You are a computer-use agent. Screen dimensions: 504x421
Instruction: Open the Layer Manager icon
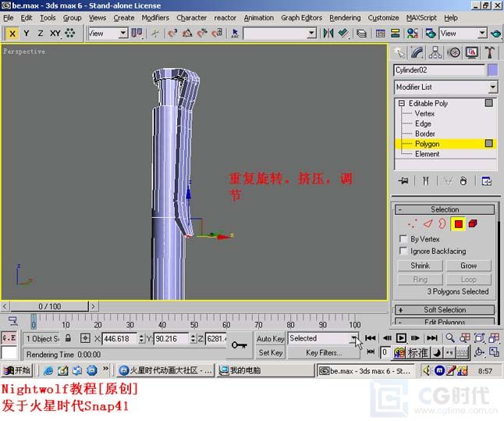[362, 34]
